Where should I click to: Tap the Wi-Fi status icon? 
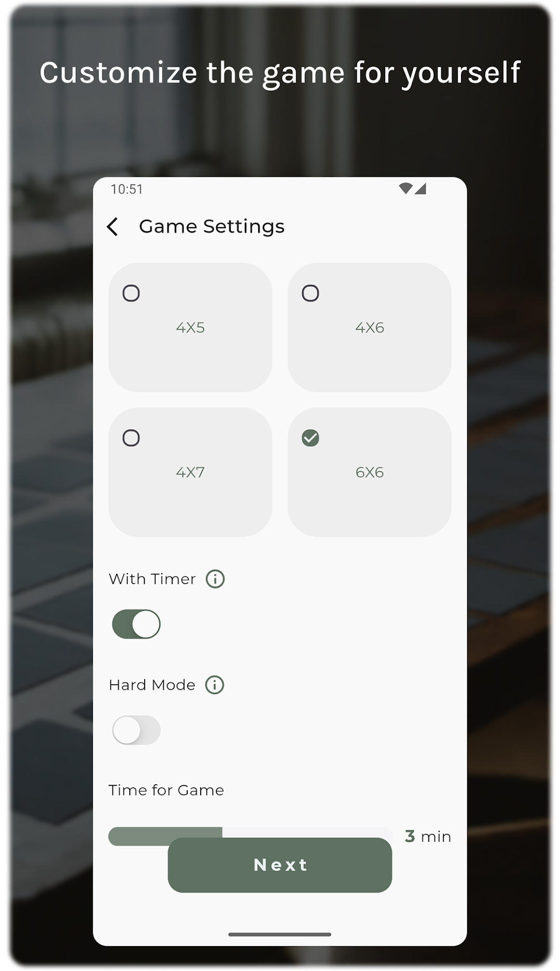(x=405, y=188)
